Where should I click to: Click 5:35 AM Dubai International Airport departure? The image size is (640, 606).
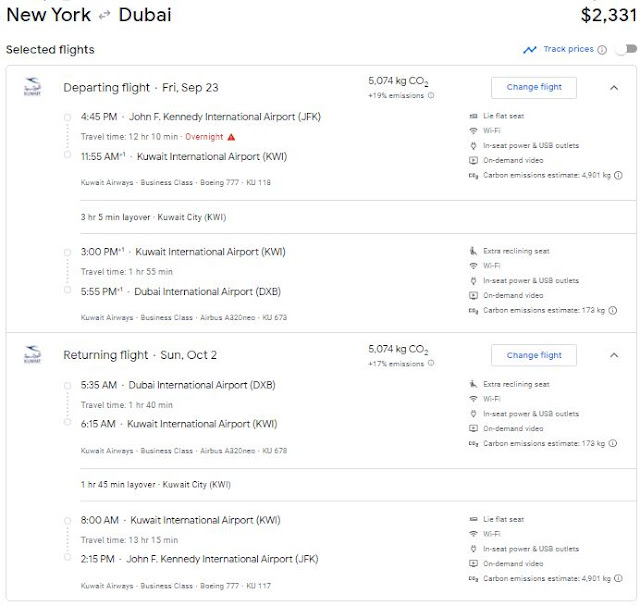[178, 385]
